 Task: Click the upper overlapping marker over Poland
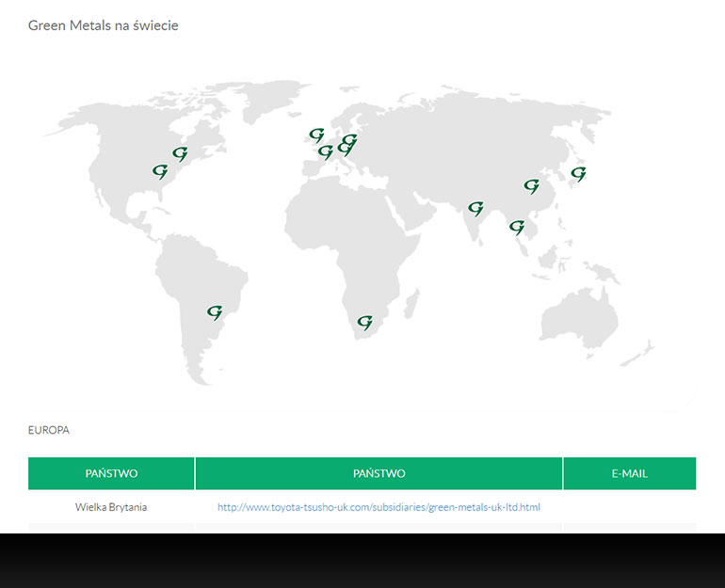349,140
